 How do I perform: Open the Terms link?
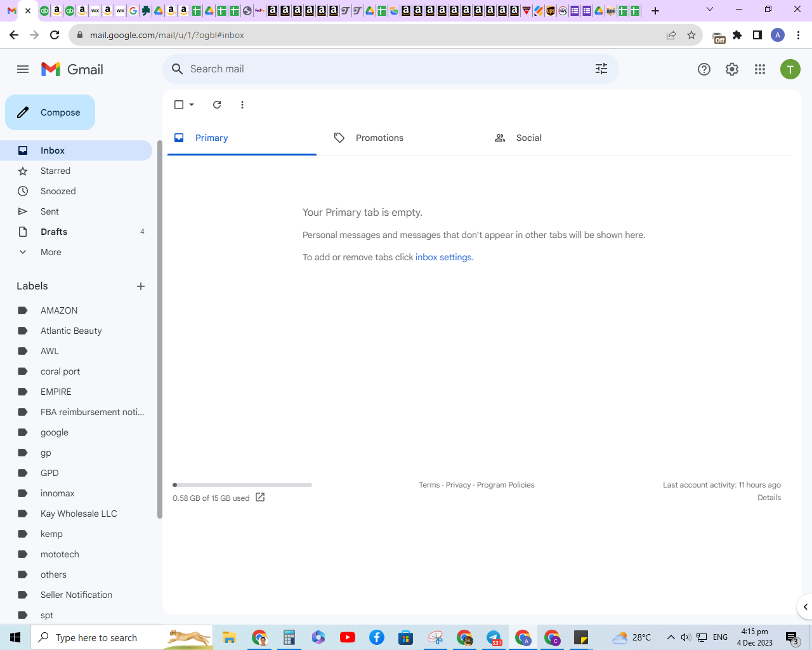pos(429,485)
